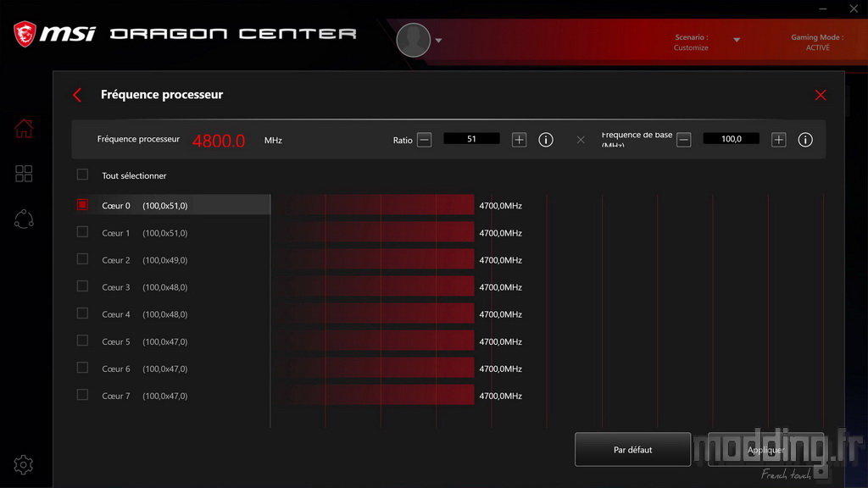Check the Cœur 6 checkbox
Image resolution: width=868 pixels, height=488 pixels.
tap(82, 368)
